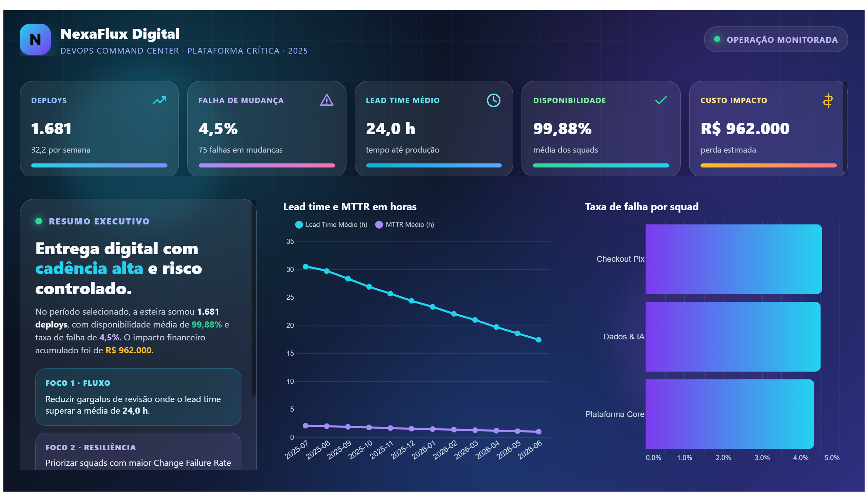Click the 'perda estimada' text
Viewport: 868px width, 495px height.
pyautogui.click(x=728, y=150)
